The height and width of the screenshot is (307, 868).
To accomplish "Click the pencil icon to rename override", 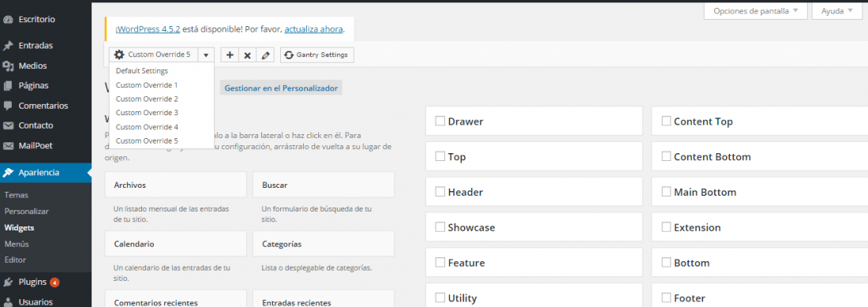I will pyautogui.click(x=265, y=55).
